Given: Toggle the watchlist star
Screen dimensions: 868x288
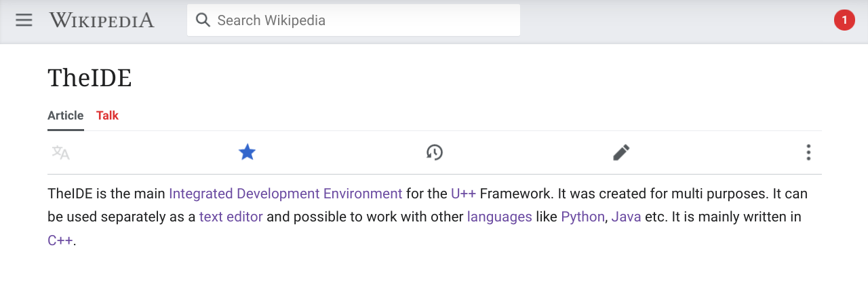Looking at the screenshot, I should (247, 152).
